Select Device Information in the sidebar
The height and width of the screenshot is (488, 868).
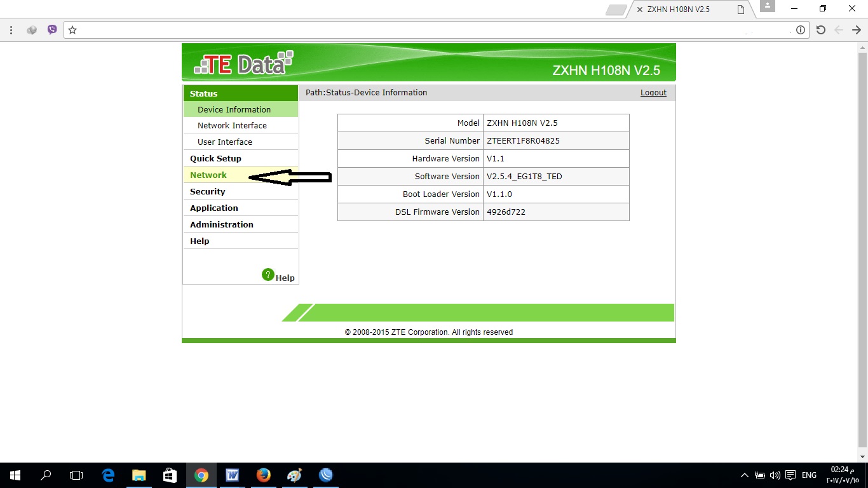[x=241, y=109]
